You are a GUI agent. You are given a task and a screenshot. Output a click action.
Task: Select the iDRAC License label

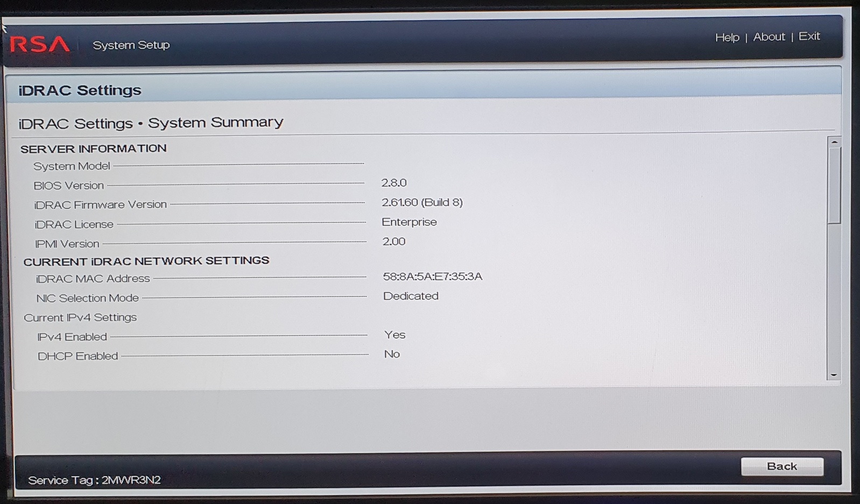[74, 224]
